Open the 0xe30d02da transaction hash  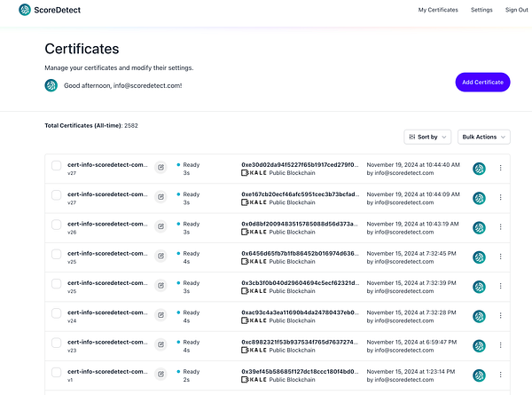[x=300, y=164]
